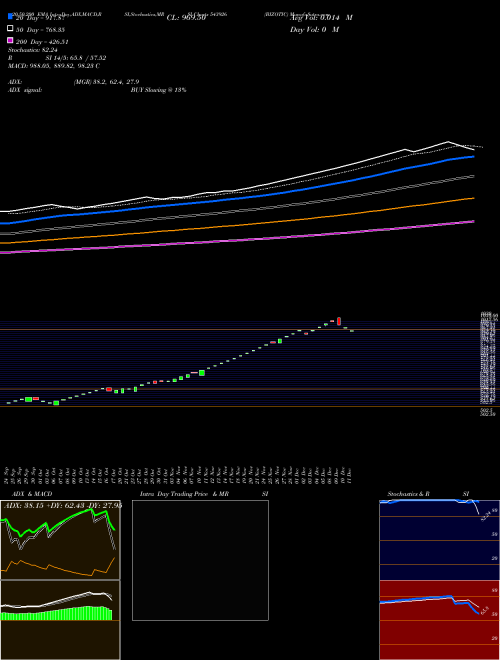Click the magenta 200 Day EMA legend swatch
The height and width of the screenshot is (660, 500).
click(10, 40)
